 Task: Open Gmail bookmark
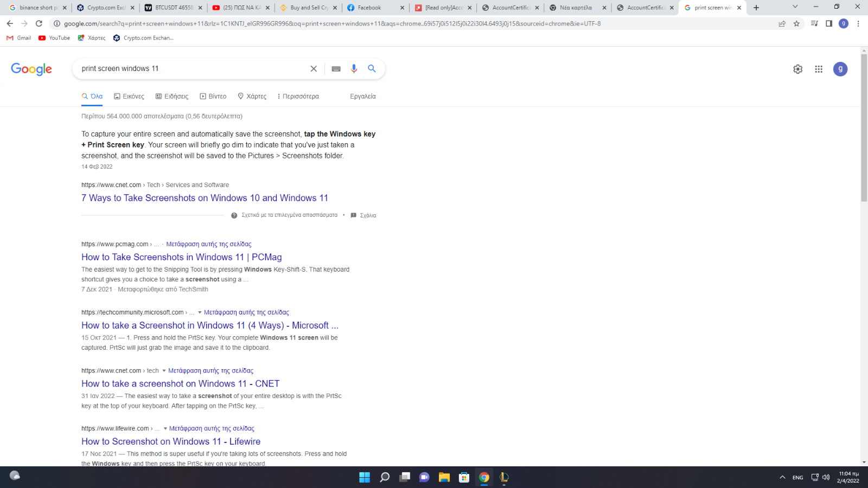18,38
